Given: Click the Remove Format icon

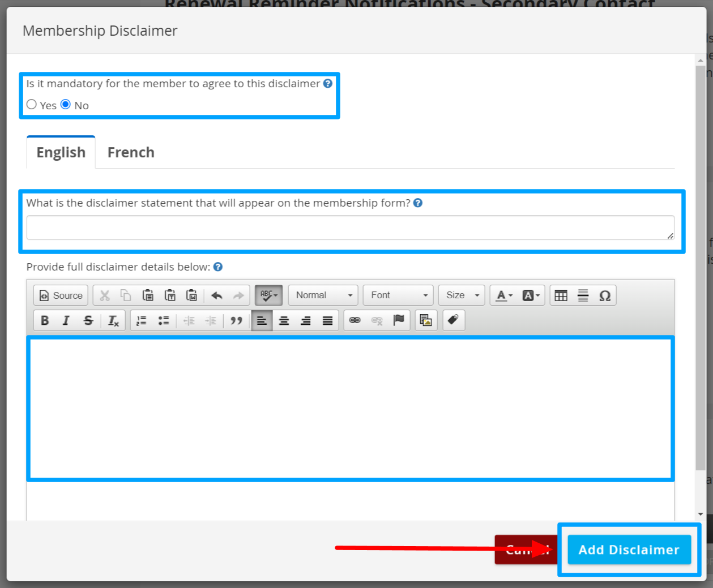Looking at the screenshot, I should (113, 320).
